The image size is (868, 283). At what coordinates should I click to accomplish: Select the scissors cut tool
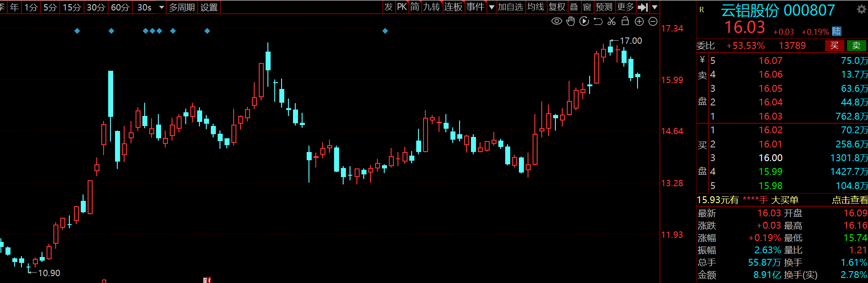pos(612,21)
